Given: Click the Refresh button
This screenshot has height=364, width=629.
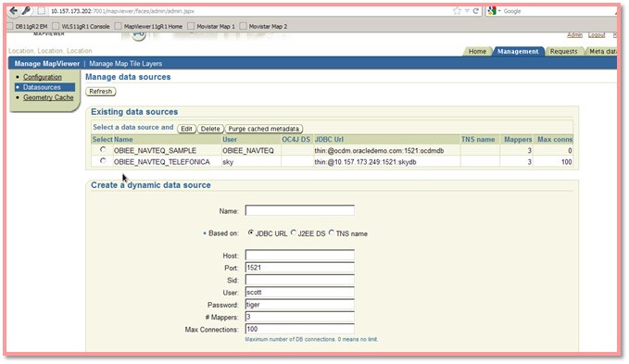Looking at the screenshot, I should [x=101, y=92].
